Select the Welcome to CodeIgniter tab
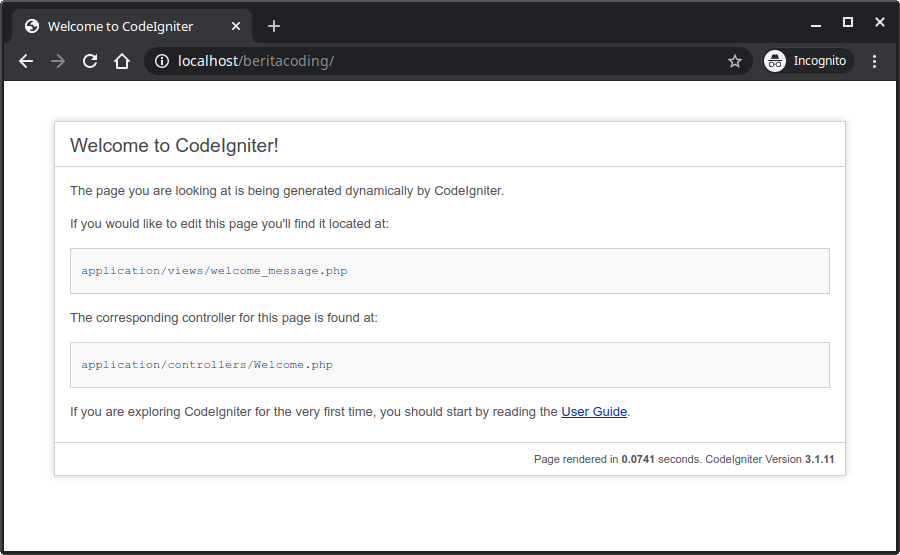Screen dimensions: 900x555 132,26
